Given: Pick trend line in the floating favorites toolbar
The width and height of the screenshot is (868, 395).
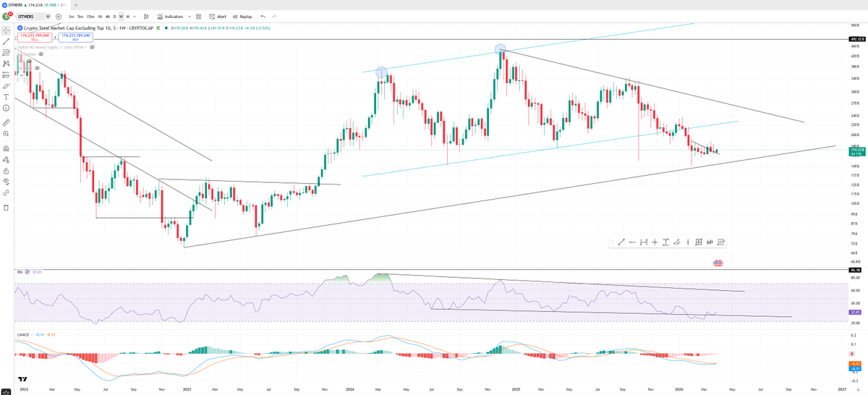Looking at the screenshot, I should click(x=621, y=242).
